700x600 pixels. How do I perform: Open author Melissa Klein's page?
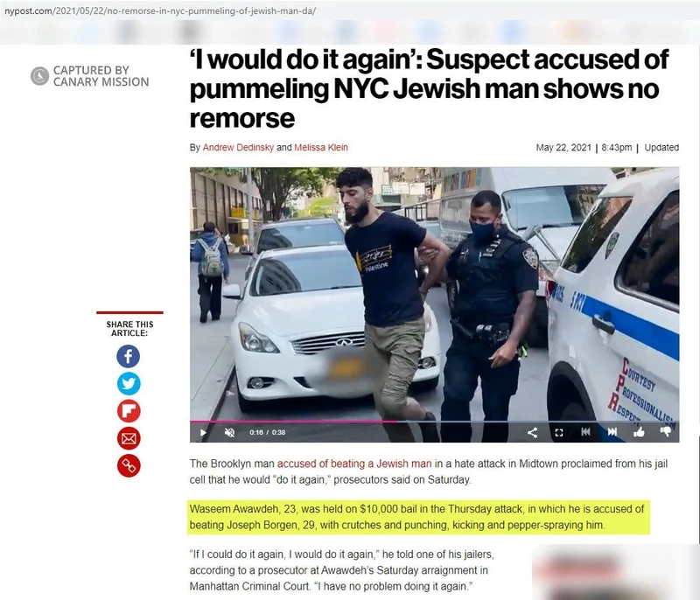[x=320, y=148]
